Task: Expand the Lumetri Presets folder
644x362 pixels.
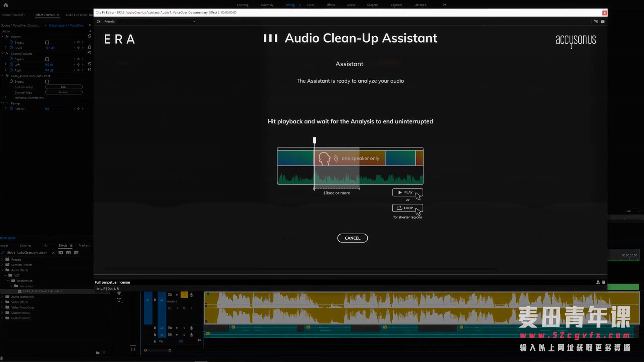Action: click(2, 265)
